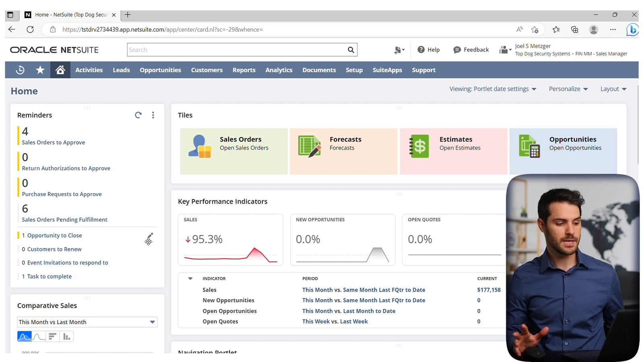Open the Setup menu
644x362 pixels.
(354, 70)
